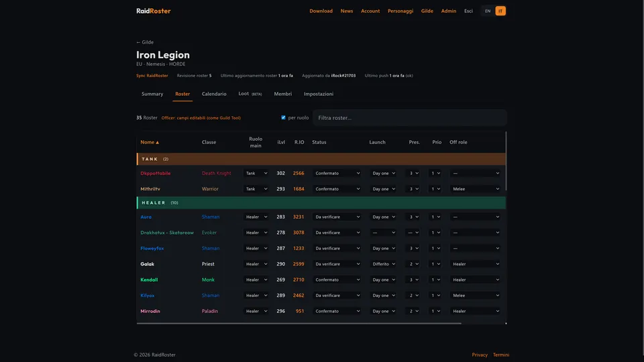Open the Impostazioni tab
This screenshot has height=362, width=644.
click(x=319, y=94)
